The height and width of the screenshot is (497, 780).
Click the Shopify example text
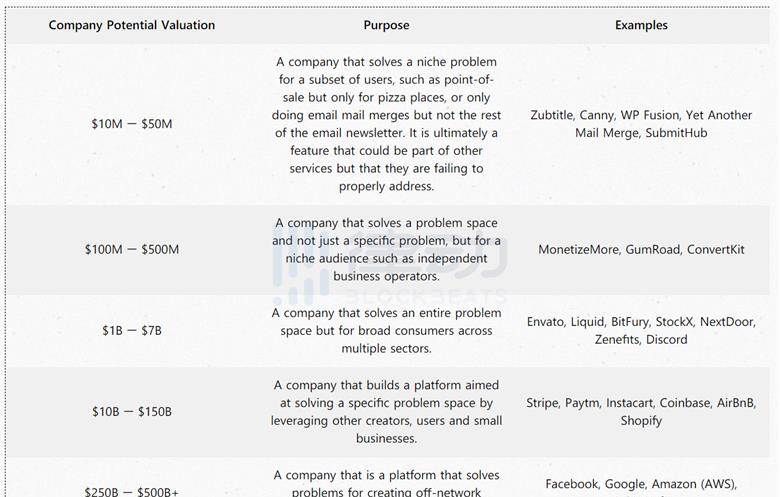pos(641,421)
